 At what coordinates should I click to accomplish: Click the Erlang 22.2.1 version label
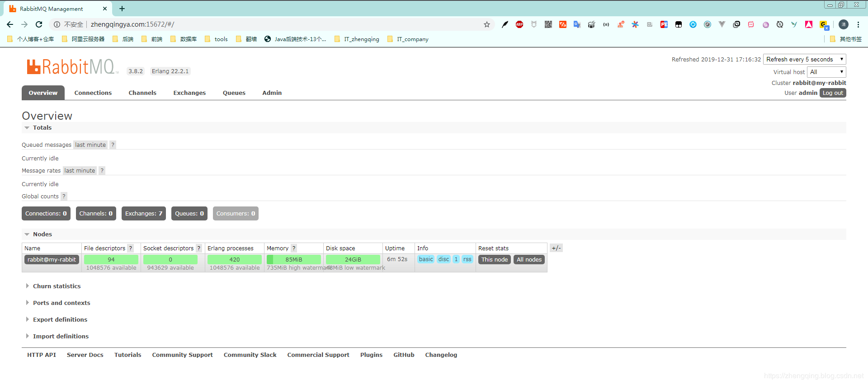tap(170, 71)
